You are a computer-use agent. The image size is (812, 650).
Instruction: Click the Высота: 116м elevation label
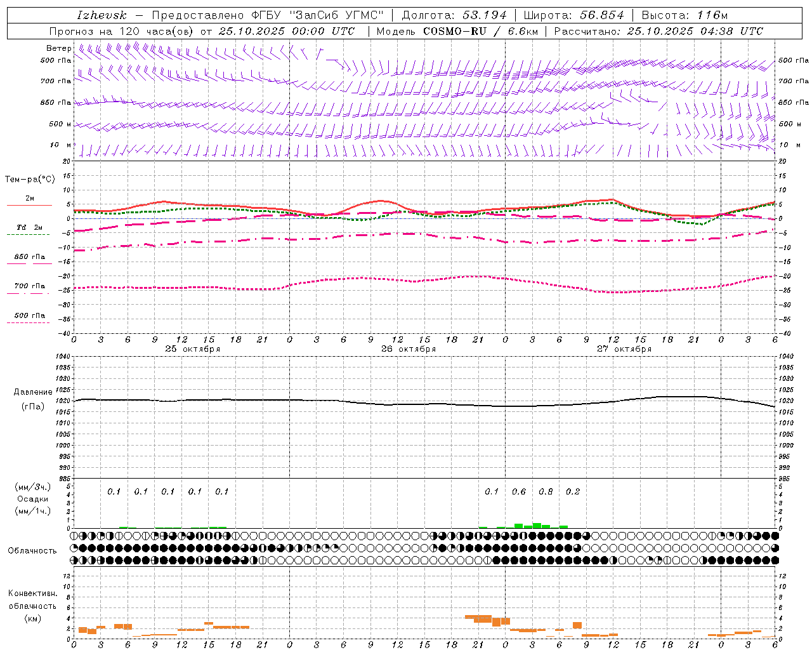coord(684,15)
